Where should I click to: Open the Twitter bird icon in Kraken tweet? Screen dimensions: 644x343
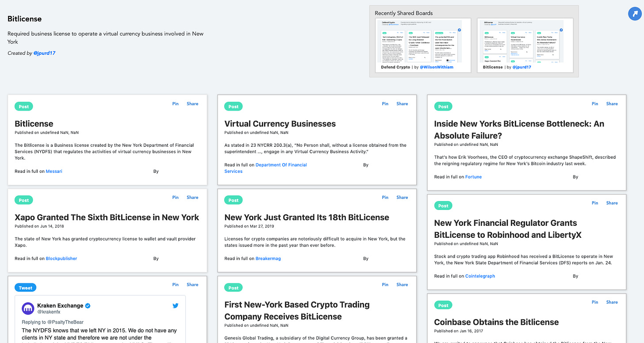(176, 305)
